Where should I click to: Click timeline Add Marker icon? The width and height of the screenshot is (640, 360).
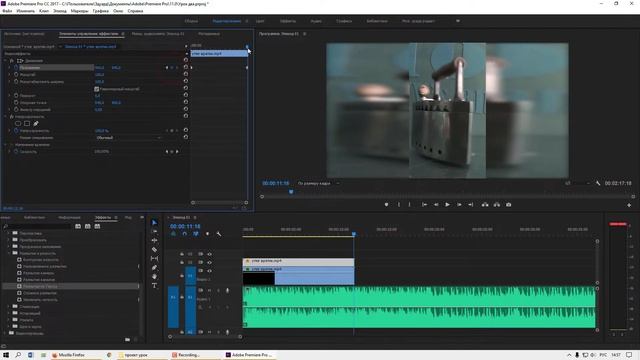(207, 234)
